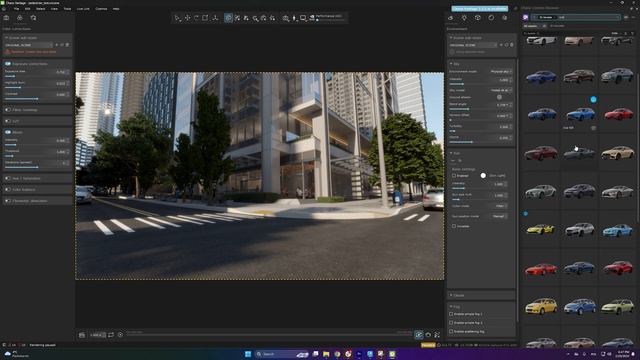Open the File menu

(16, 9)
